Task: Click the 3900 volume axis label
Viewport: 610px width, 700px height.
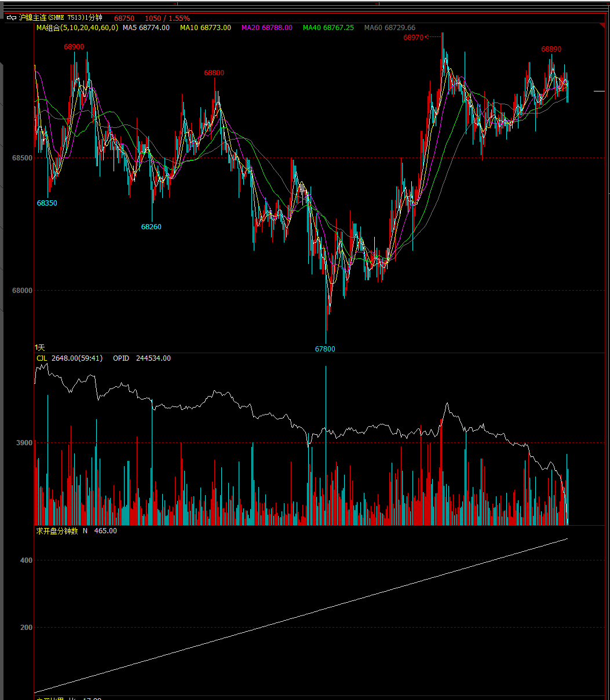Action: point(25,443)
